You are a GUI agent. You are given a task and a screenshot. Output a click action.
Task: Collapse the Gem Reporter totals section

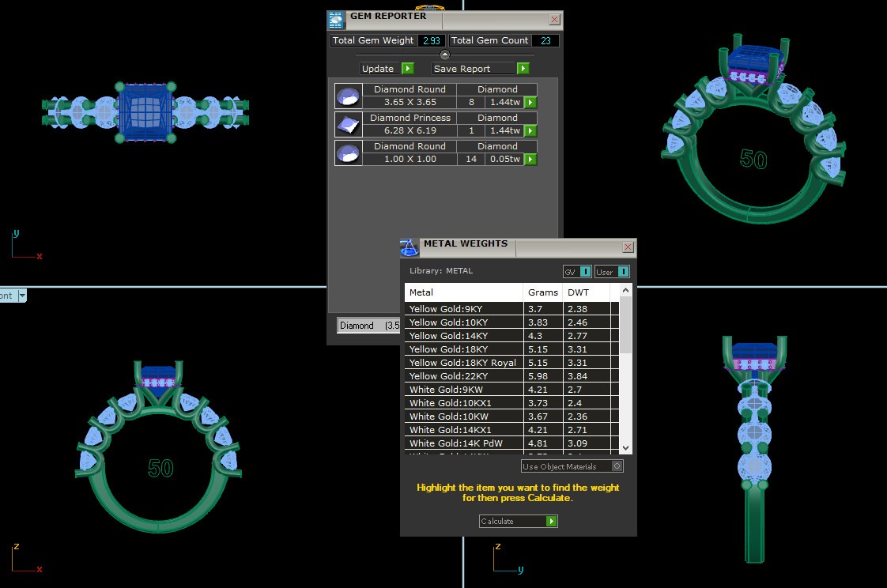444,55
